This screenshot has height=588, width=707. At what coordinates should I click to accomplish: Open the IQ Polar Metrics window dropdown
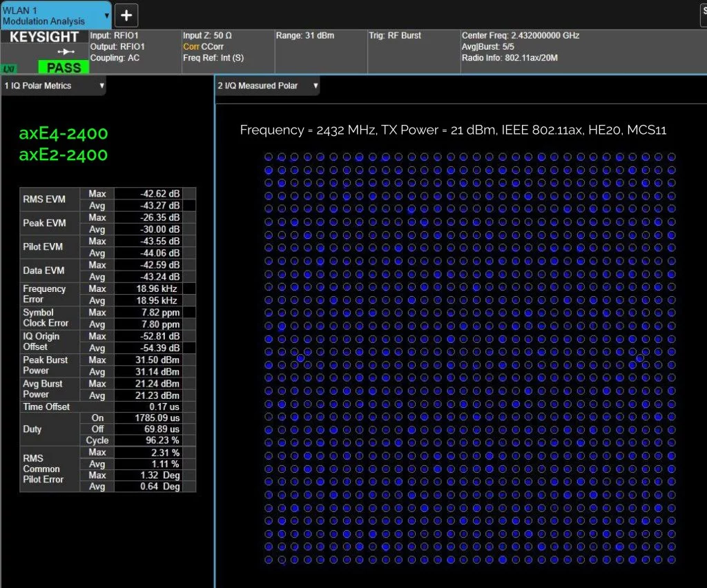102,86
